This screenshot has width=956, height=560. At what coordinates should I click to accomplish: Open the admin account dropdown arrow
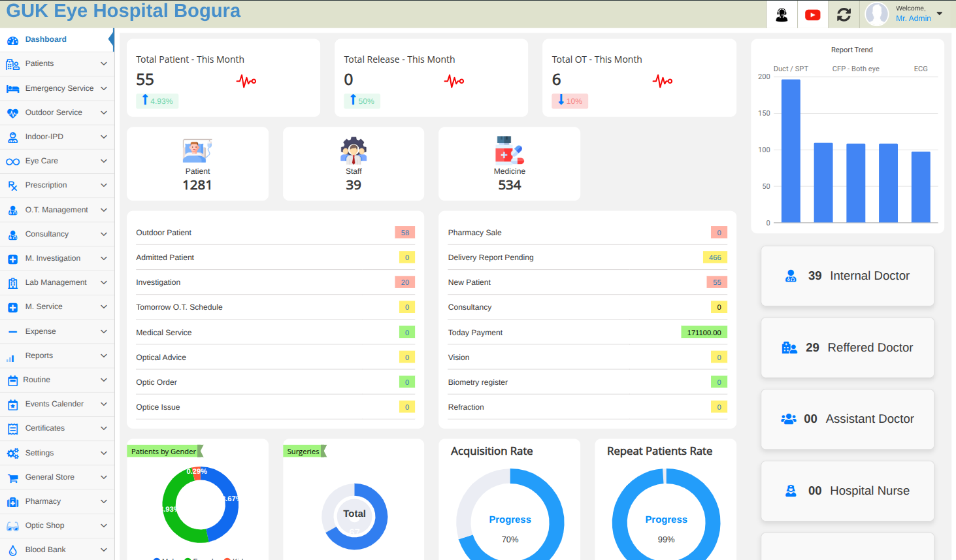tap(940, 14)
